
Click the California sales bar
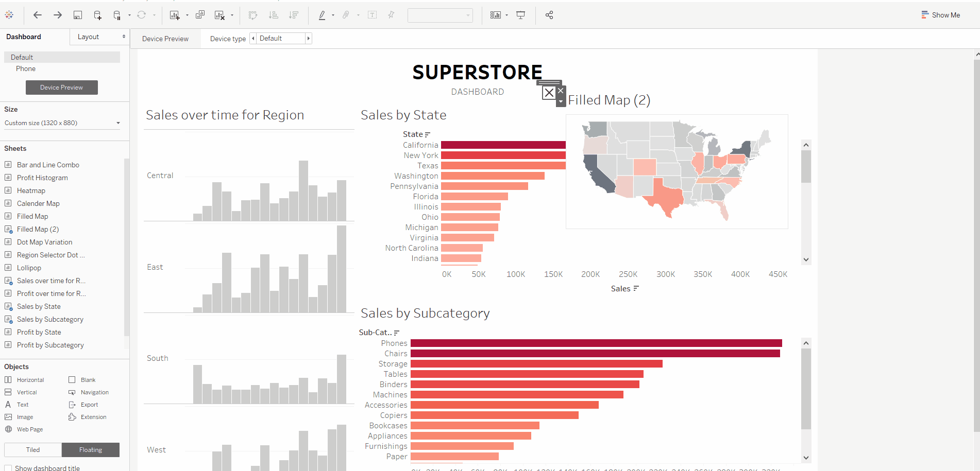tap(503, 145)
